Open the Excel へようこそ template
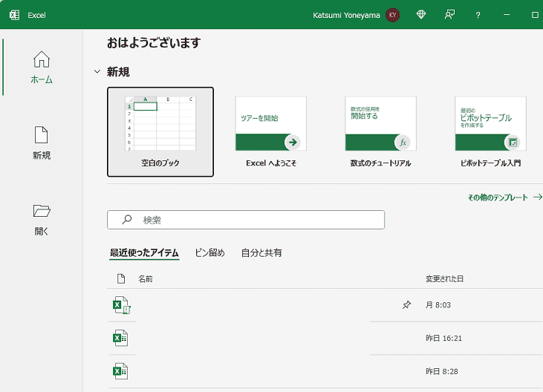543x392 pixels. pyautogui.click(x=271, y=132)
